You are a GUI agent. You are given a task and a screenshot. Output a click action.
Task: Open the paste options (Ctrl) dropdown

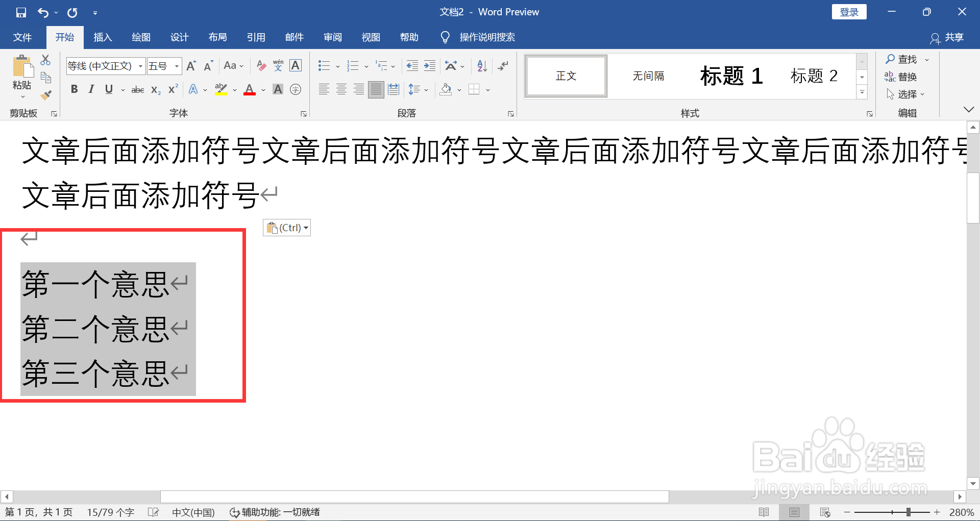tap(287, 228)
